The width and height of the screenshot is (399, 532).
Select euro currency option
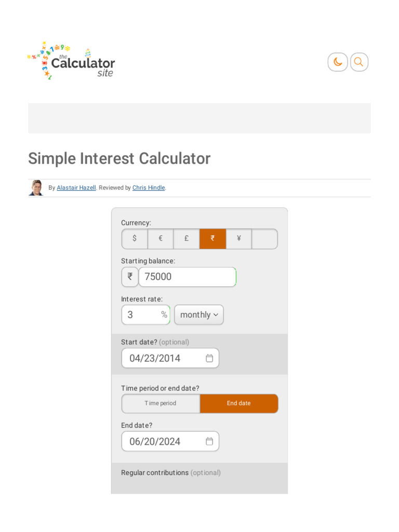pyautogui.click(x=161, y=238)
